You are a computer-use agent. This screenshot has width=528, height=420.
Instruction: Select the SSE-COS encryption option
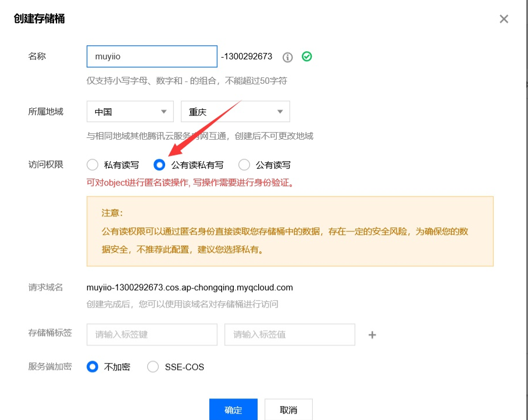coord(153,366)
